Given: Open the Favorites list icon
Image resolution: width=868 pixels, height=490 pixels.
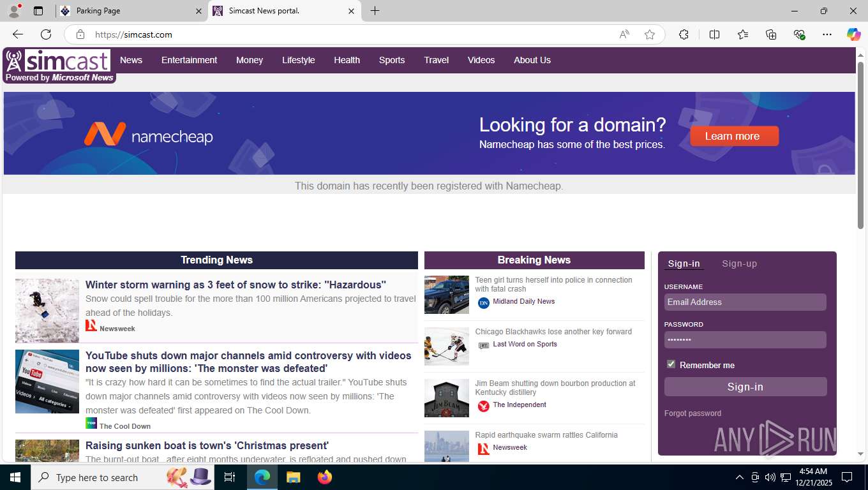Looking at the screenshot, I should 743,34.
